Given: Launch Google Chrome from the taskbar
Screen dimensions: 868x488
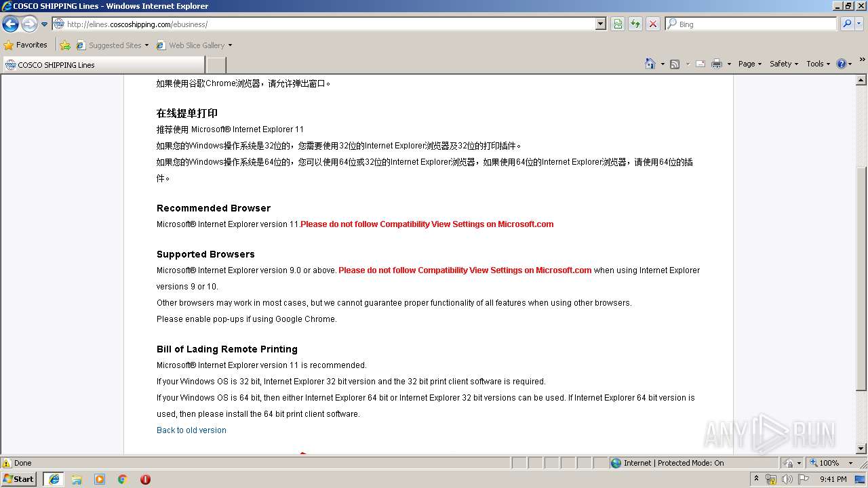Looking at the screenshot, I should click(x=123, y=479).
